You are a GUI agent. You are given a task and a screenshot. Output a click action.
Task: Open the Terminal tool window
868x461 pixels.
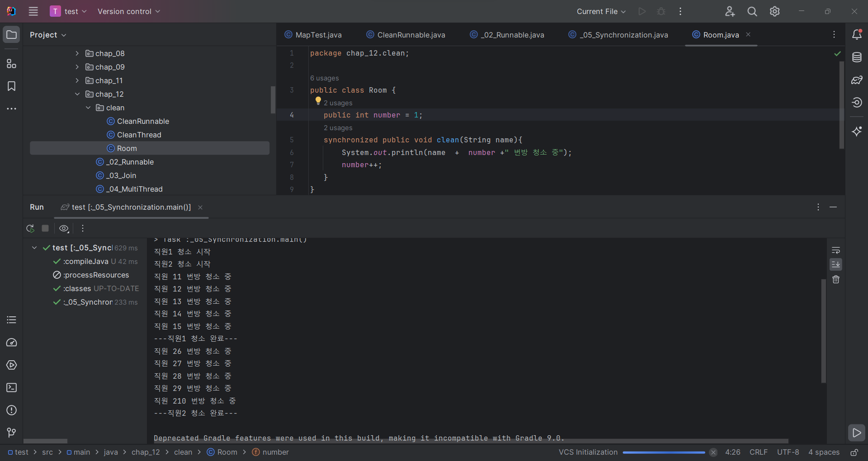pos(12,388)
